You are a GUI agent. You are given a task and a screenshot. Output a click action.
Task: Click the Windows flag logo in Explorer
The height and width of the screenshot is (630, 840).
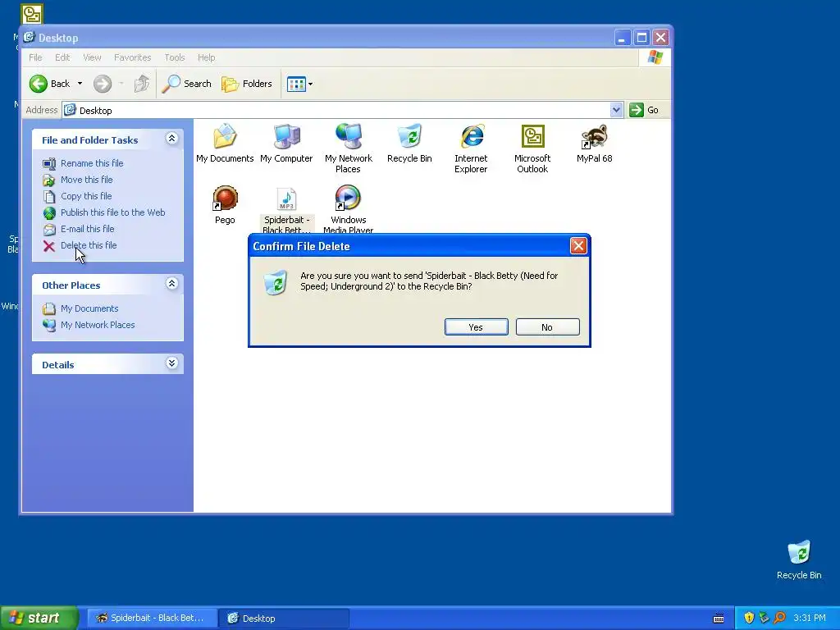[x=655, y=57]
